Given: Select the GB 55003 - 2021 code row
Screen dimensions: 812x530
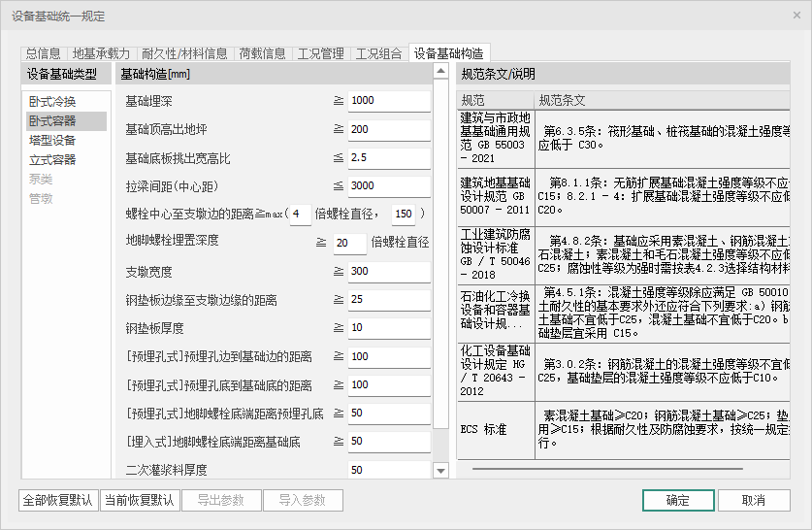Looking at the screenshot, I should pos(496,139).
